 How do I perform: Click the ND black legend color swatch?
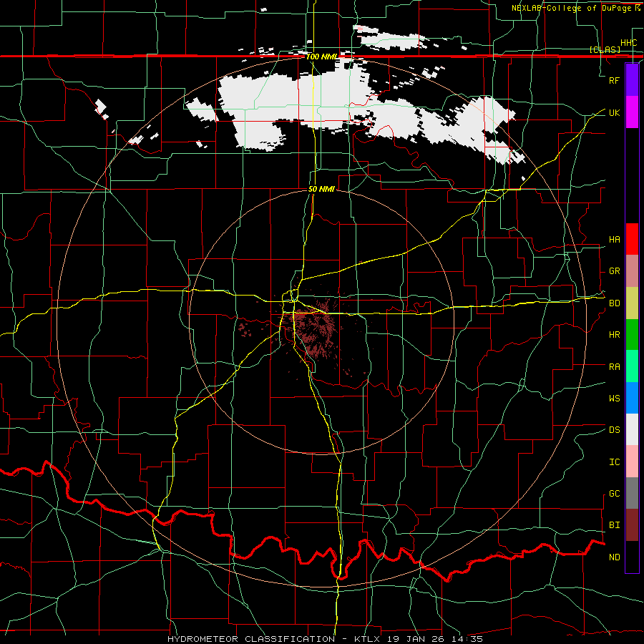click(x=632, y=557)
